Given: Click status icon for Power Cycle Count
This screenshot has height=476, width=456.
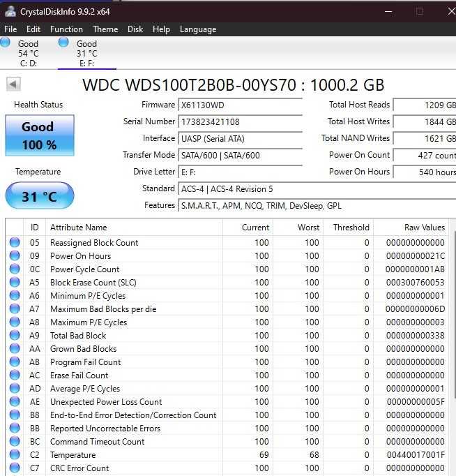Looking at the screenshot, I should click(15, 269).
